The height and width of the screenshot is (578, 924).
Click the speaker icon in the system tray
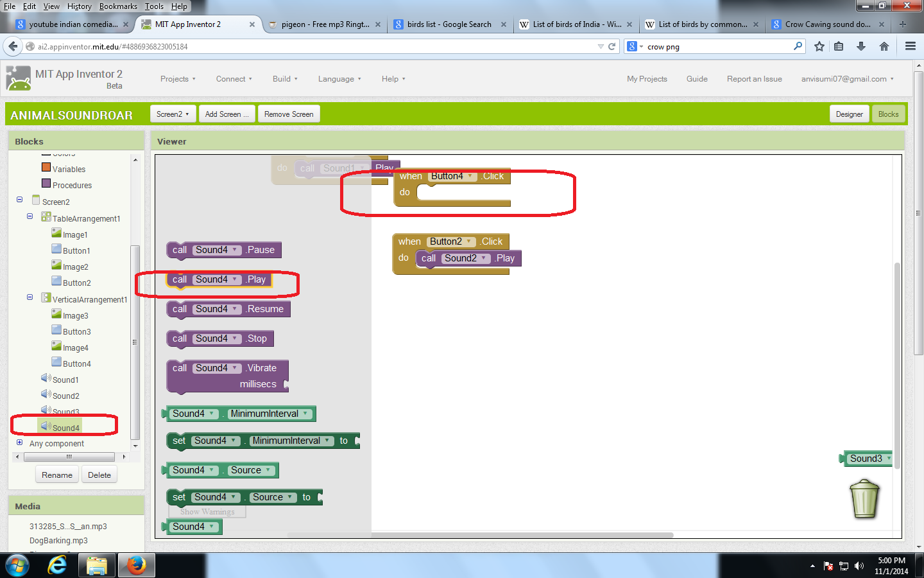click(x=859, y=566)
